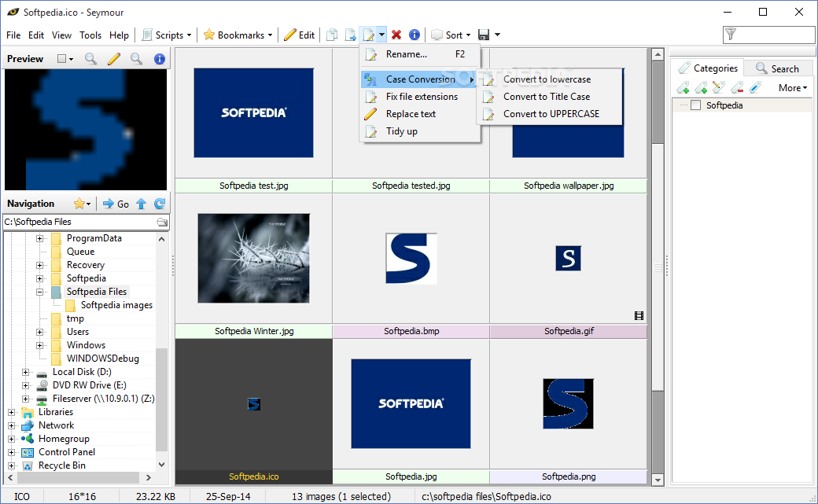Open the dropdown arrow next to the rename icon
The width and height of the screenshot is (818, 504).
[x=382, y=35]
